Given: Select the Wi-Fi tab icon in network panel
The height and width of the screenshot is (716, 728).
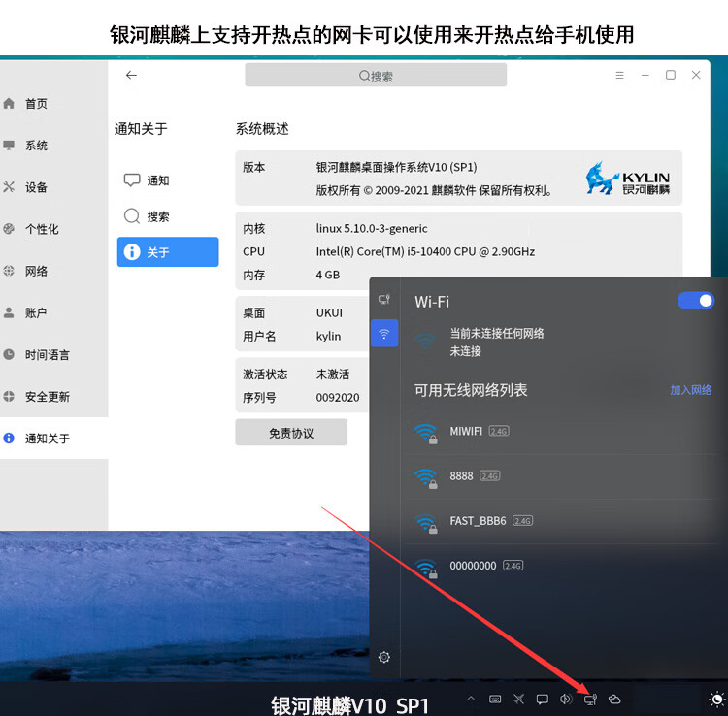Looking at the screenshot, I should (384, 334).
